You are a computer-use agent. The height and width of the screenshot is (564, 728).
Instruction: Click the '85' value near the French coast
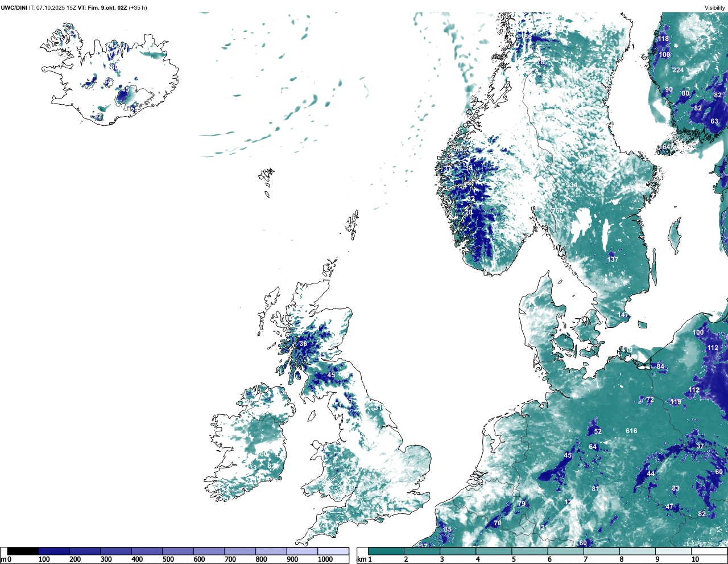(448, 529)
